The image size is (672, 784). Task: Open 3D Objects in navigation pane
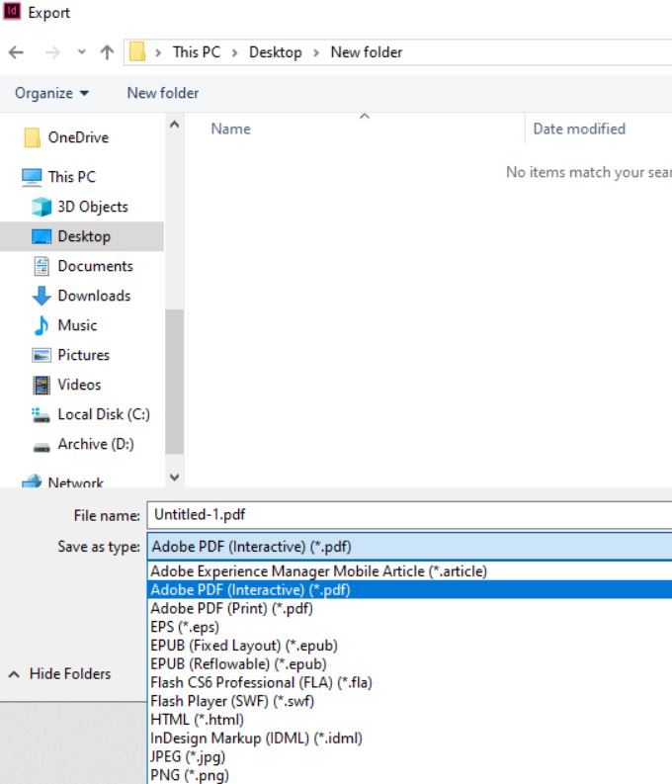tap(92, 207)
